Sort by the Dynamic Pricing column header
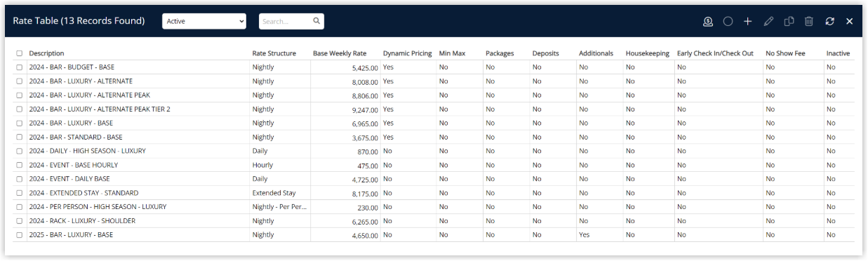 click(408, 53)
